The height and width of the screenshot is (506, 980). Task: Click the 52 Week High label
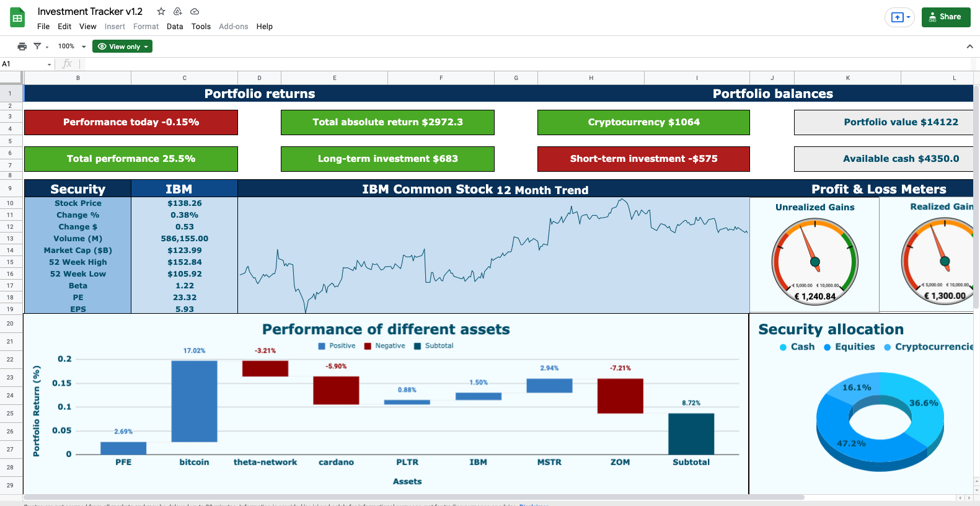[77, 262]
